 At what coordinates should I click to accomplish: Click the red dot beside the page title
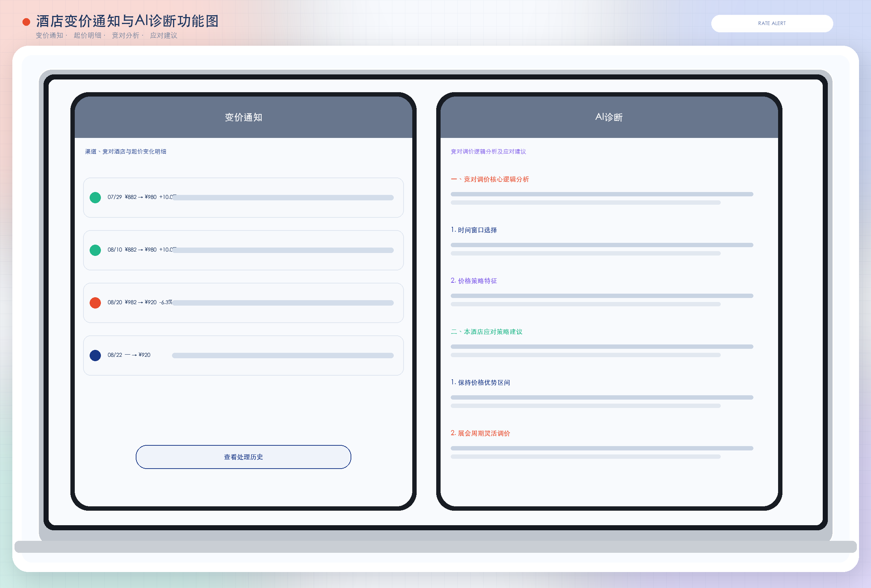pyautogui.click(x=26, y=22)
